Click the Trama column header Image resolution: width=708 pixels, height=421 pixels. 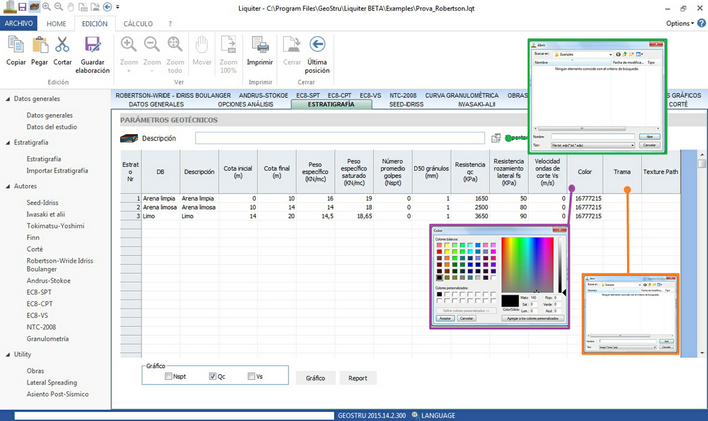[x=622, y=172]
